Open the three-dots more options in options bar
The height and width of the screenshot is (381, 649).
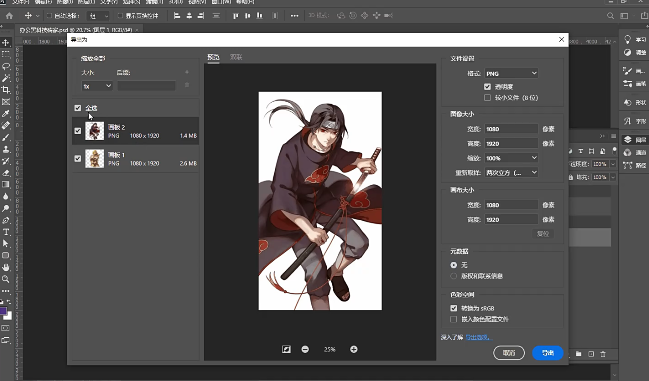pos(294,16)
